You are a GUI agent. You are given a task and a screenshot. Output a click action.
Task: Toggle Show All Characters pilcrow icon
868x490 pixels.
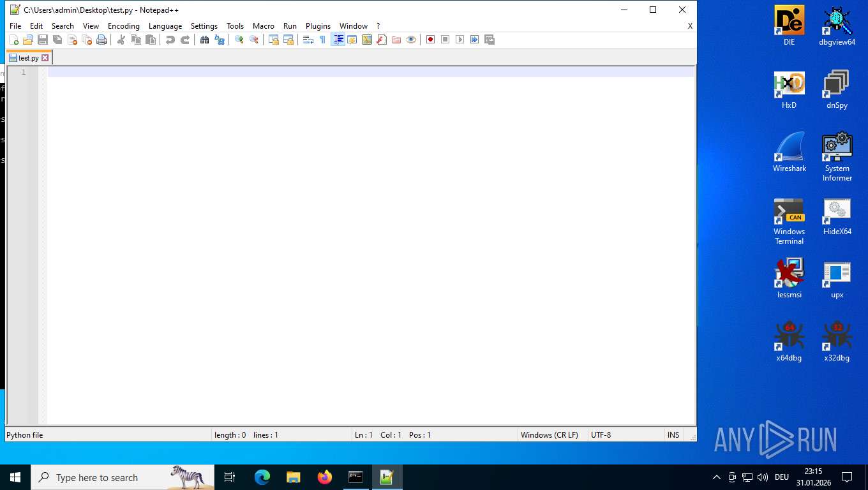[323, 40]
